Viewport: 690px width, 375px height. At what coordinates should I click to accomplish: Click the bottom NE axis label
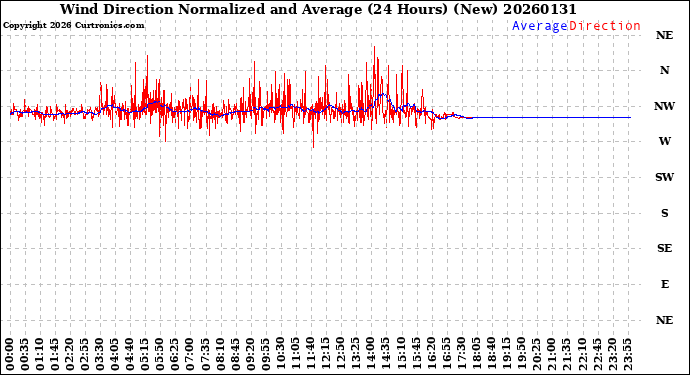coord(664,320)
